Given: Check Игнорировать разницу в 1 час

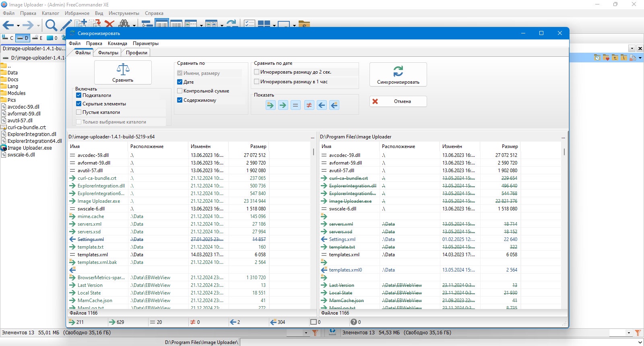Looking at the screenshot, I should point(257,82).
